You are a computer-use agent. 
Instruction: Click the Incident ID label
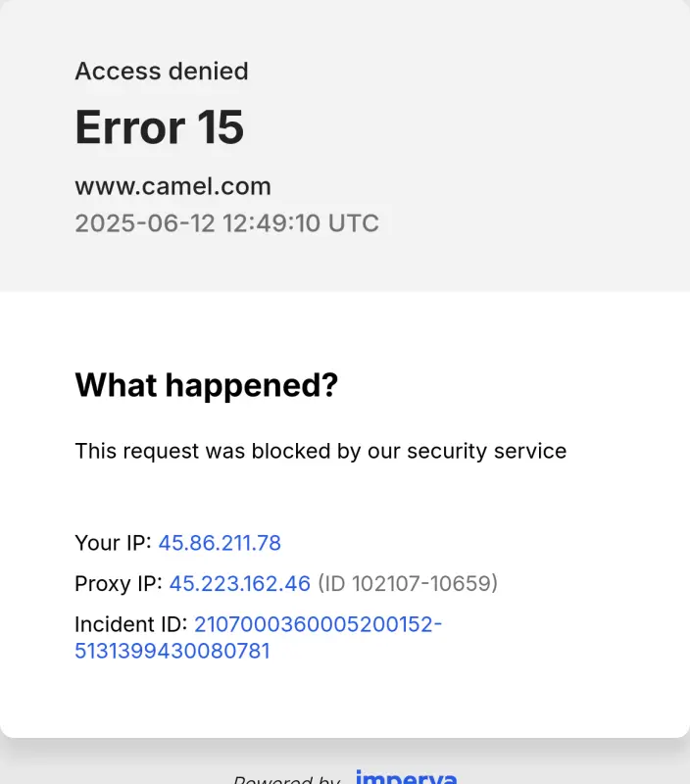(x=131, y=624)
